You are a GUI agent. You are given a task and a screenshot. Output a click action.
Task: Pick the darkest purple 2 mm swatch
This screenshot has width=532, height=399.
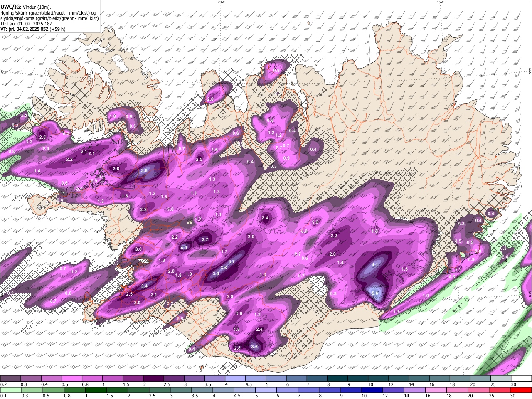click(153, 379)
